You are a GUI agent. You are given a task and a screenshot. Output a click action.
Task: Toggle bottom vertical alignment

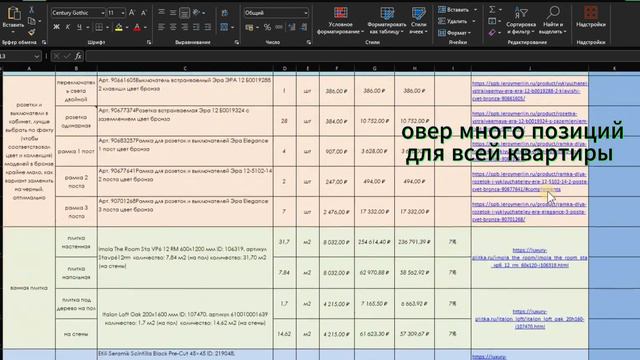click(184, 13)
